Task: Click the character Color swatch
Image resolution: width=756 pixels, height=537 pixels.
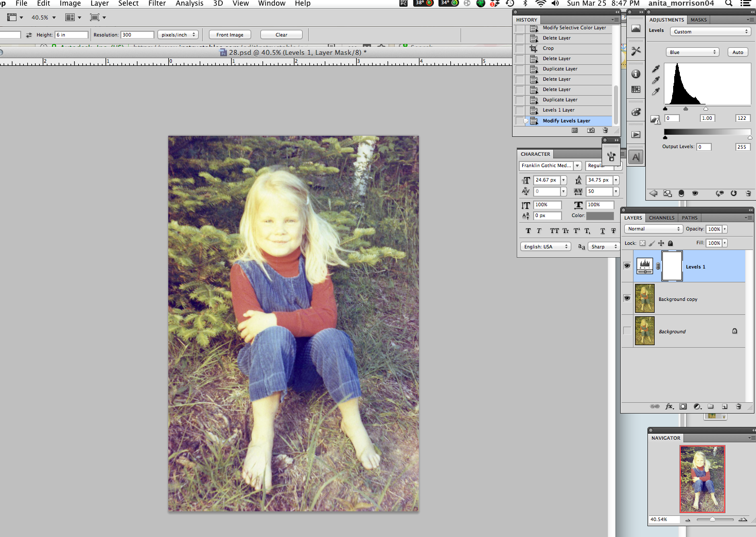Action: (600, 216)
